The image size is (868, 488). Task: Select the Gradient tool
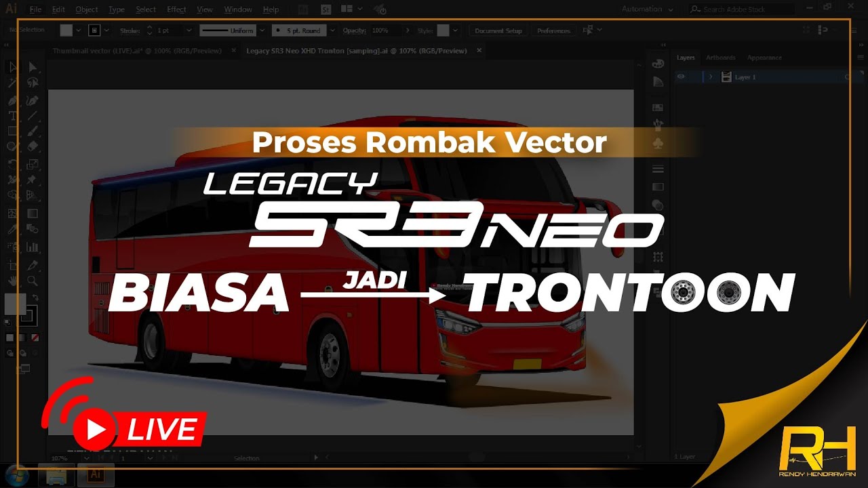[x=32, y=213]
